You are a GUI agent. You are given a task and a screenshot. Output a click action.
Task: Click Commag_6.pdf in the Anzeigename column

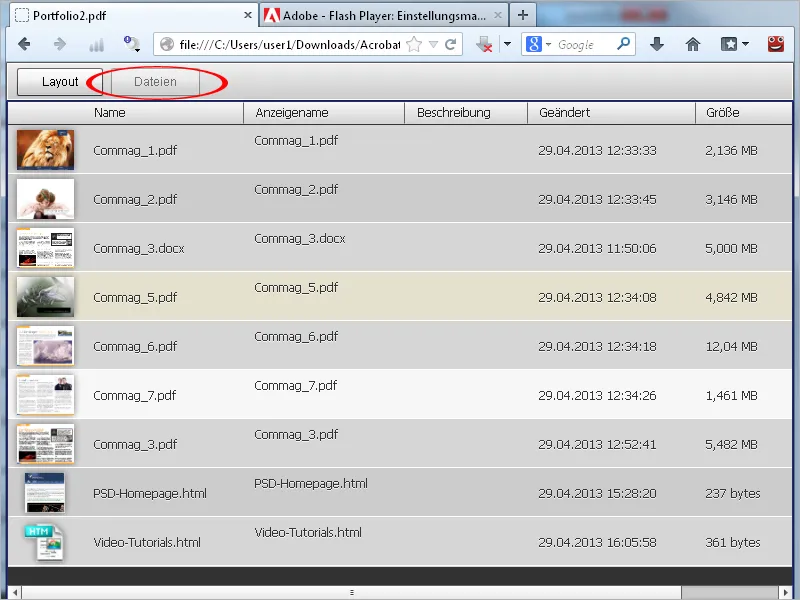(296, 337)
